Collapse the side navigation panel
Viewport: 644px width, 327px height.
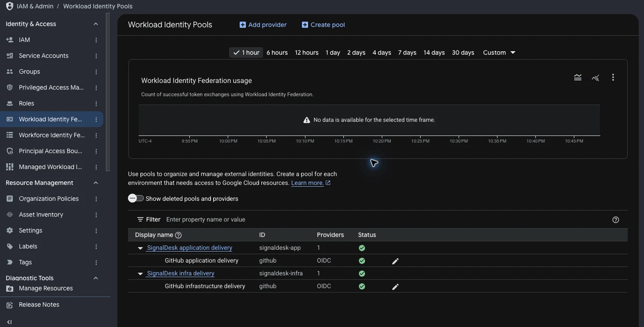(x=9, y=322)
